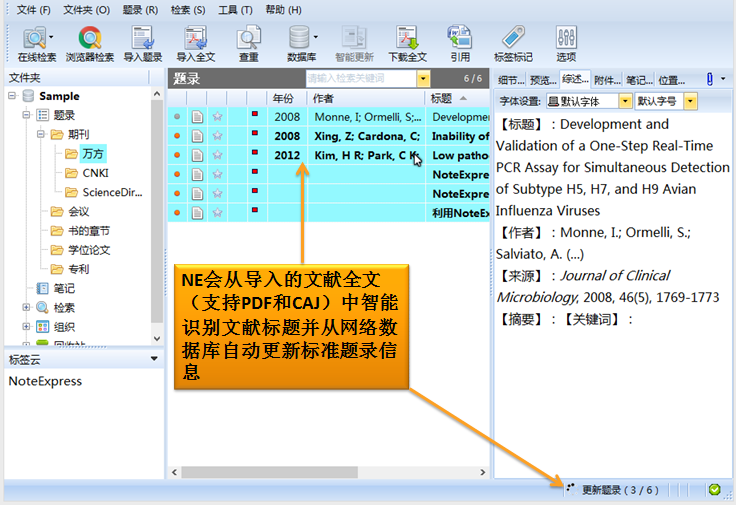Open the 题录 (R) menu
The height and width of the screenshot is (505, 736).
(x=140, y=10)
